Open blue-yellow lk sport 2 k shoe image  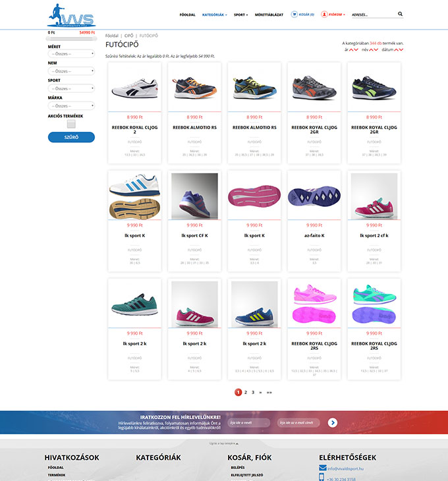254,304
